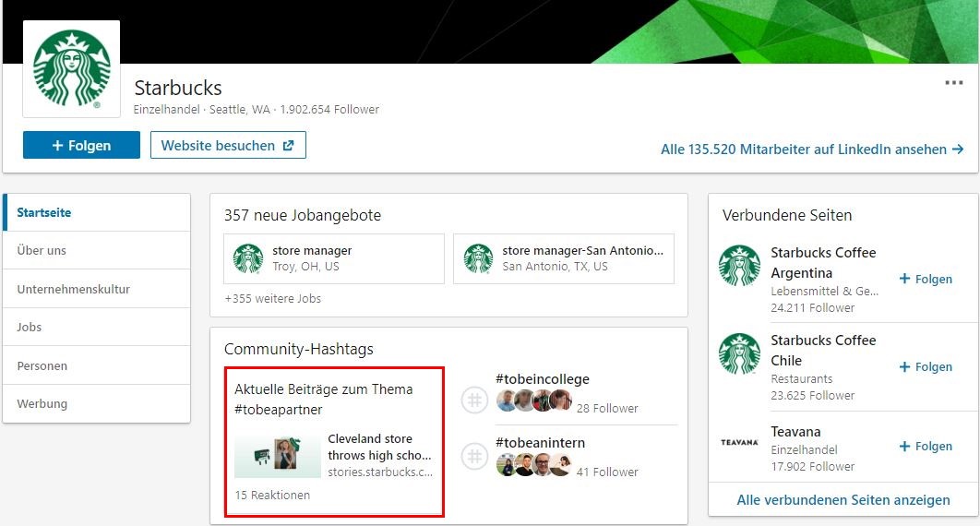Click the Community-Hashtags heading
The image size is (980, 526).
(299, 349)
